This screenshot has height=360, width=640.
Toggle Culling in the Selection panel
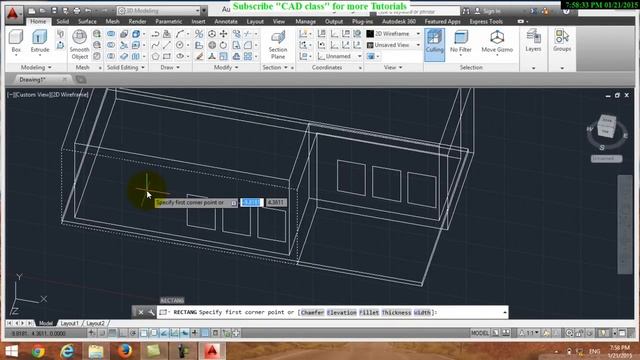pos(434,45)
